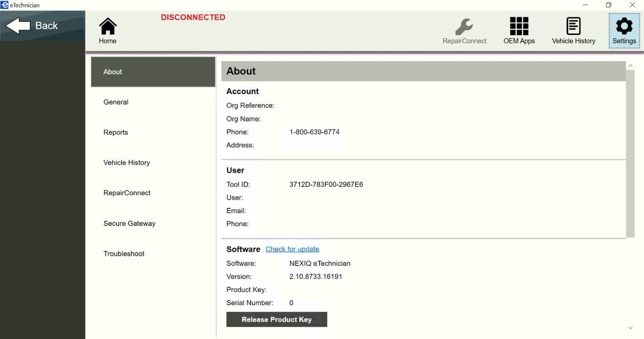
Task: Select the Secure Gateway settings tab
Action: 153,223
